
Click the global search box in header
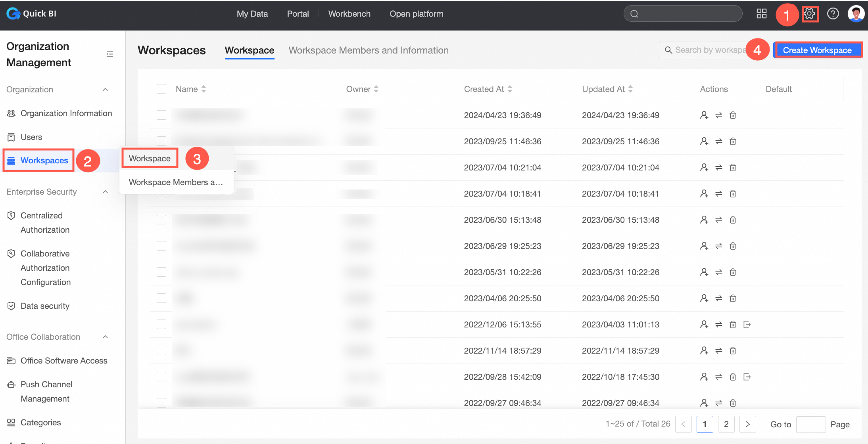pos(683,14)
